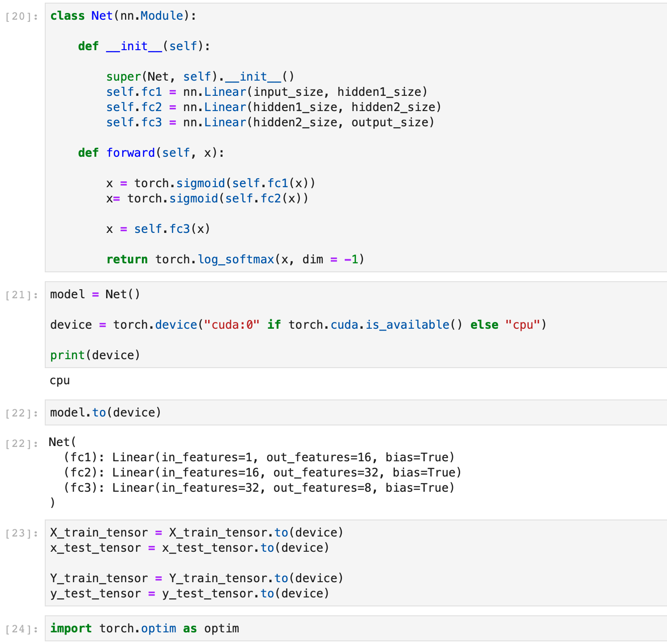Click the def forward method line
The width and height of the screenshot is (667, 644).
pyautogui.click(x=151, y=153)
